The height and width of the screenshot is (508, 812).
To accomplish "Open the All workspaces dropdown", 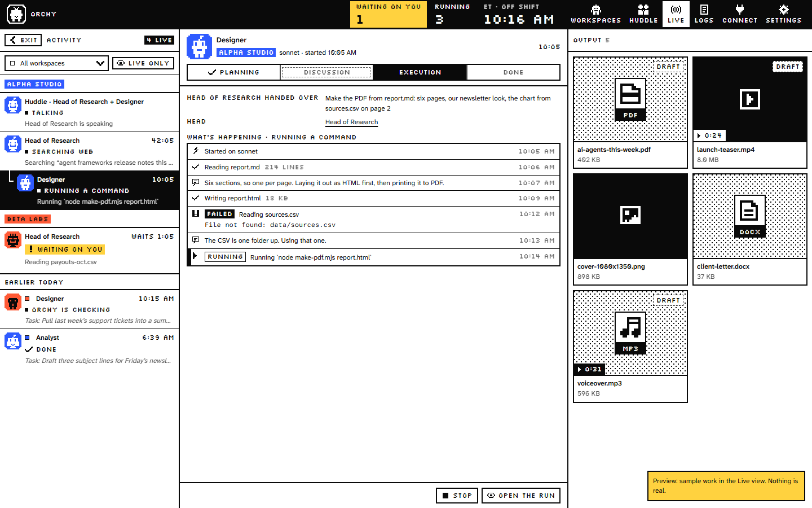I will [56, 63].
